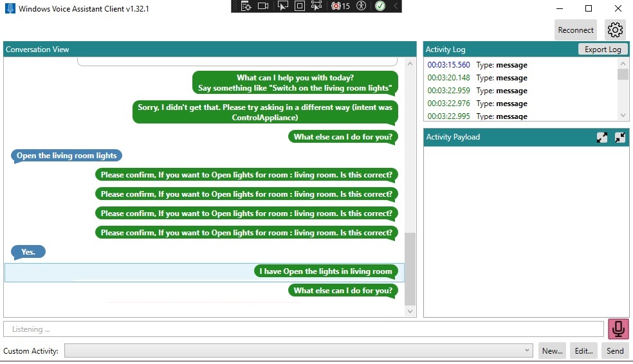Click the Edit... custom activity button
The image size is (633, 364).
[583, 350]
